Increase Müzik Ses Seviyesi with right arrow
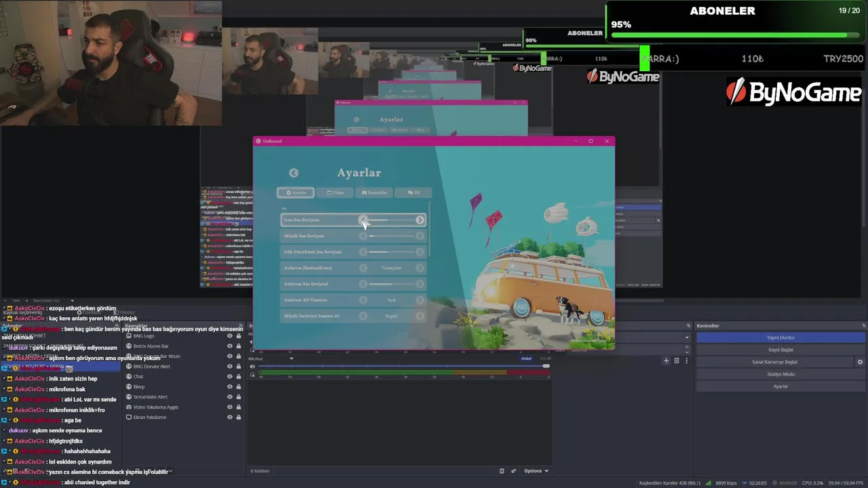The height and width of the screenshot is (488, 868). point(420,236)
